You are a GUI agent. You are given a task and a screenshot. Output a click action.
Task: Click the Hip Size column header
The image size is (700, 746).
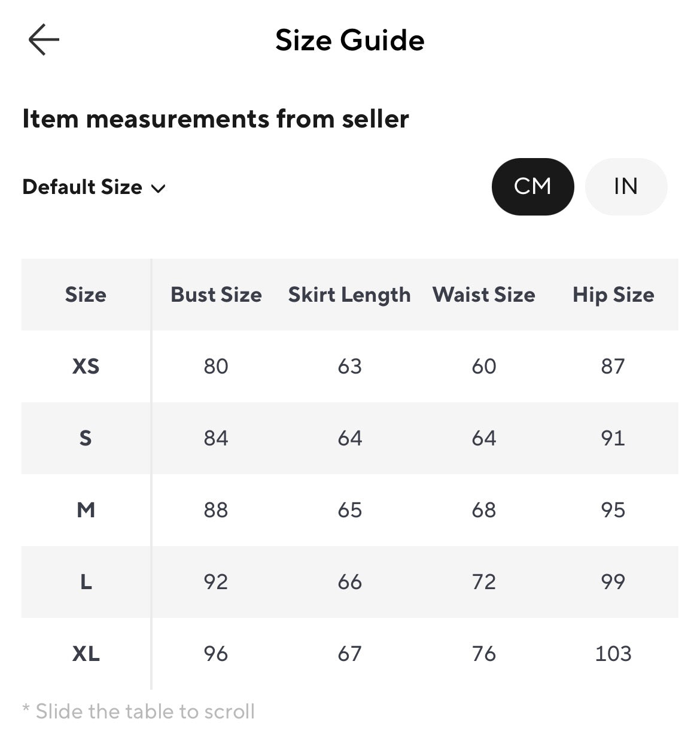tap(613, 295)
